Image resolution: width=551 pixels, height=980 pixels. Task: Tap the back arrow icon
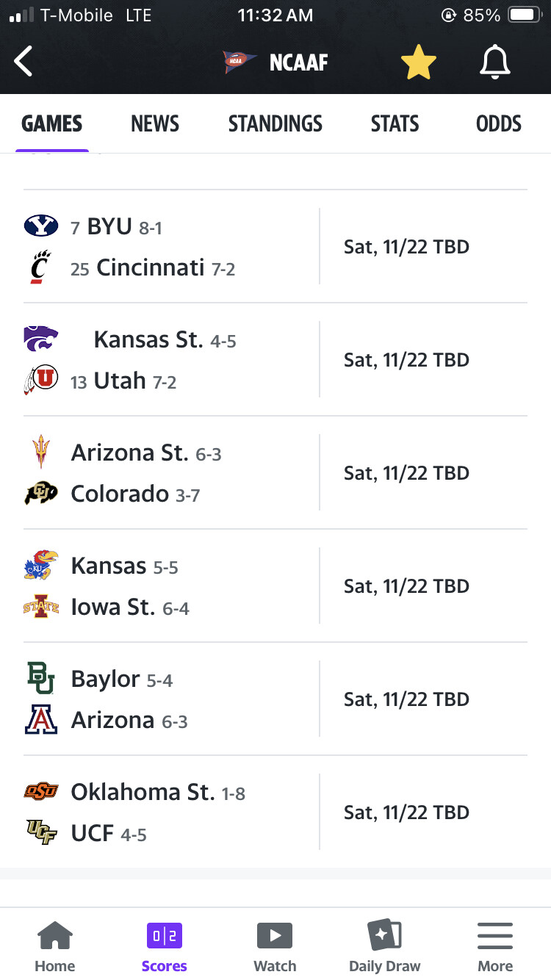point(24,62)
